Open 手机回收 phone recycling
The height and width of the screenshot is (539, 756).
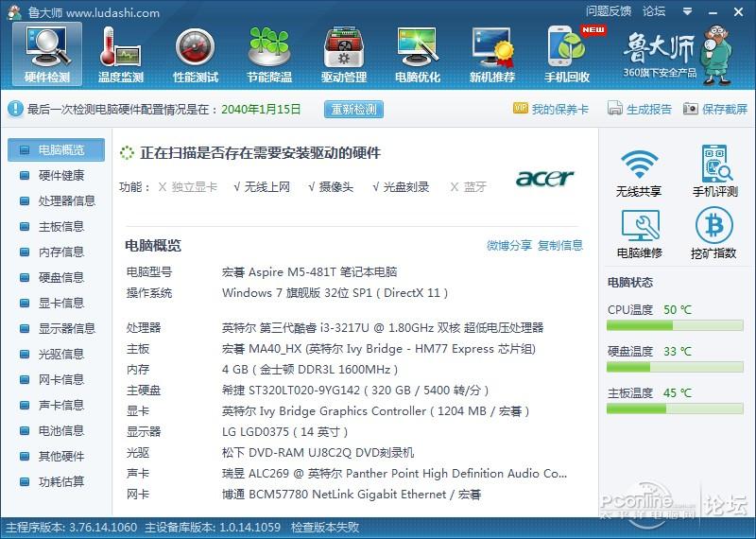pyautogui.click(x=567, y=55)
